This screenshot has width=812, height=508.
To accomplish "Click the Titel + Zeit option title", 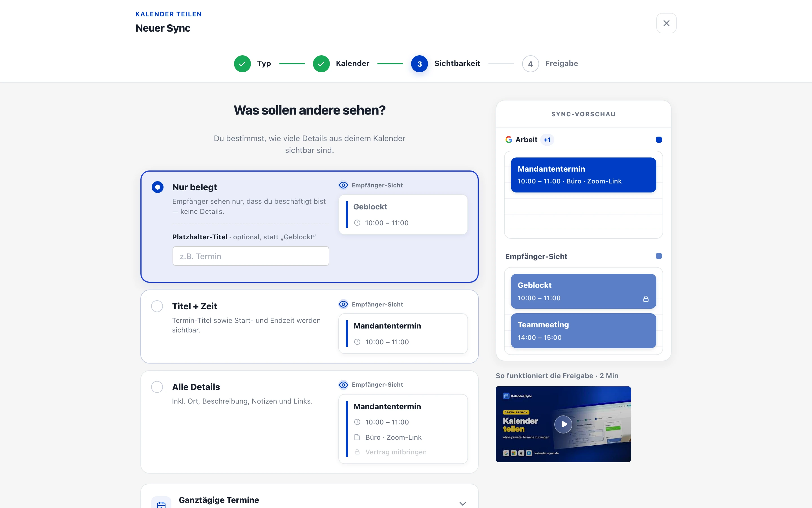I will (195, 306).
